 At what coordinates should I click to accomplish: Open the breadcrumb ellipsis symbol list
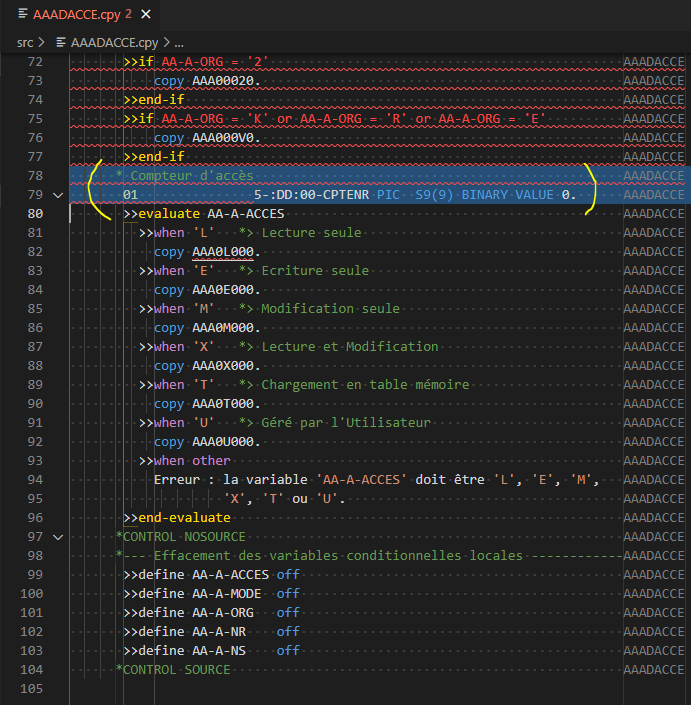click(x=179, y=43)
